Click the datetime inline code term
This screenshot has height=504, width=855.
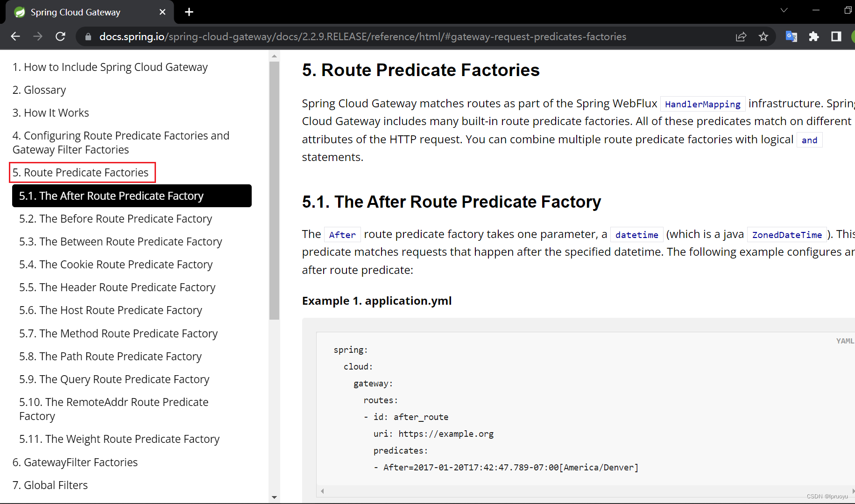click(x=637, y=235)
